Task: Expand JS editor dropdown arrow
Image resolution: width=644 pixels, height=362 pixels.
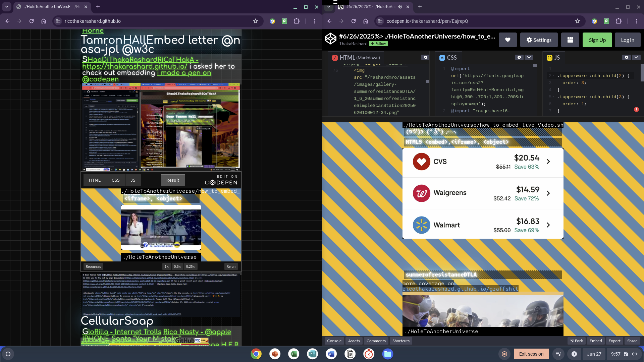Action: pos(636,57)
